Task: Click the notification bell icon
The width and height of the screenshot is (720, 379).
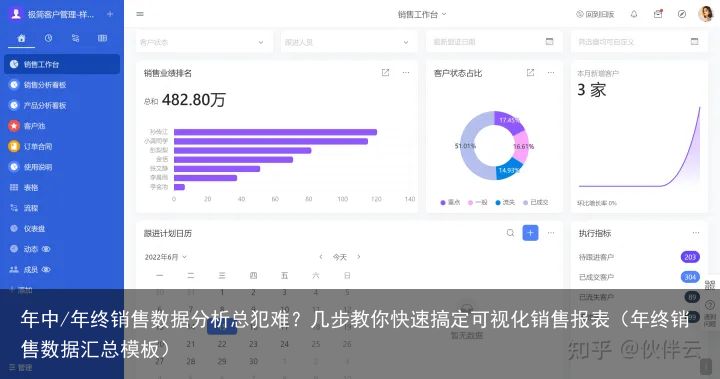Action: pyautogui.click(x=634, y=14)
